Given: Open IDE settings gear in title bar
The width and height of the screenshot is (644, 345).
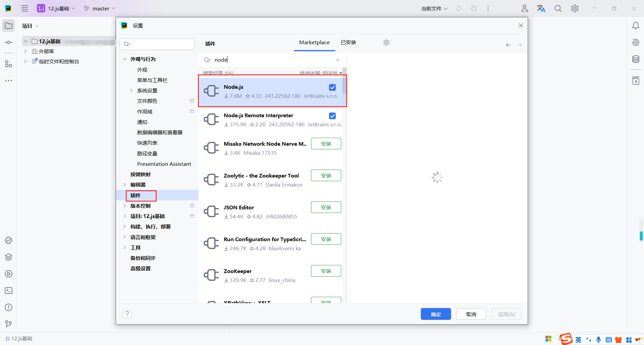Looking at the screenshot, I should tap(575, 8).
